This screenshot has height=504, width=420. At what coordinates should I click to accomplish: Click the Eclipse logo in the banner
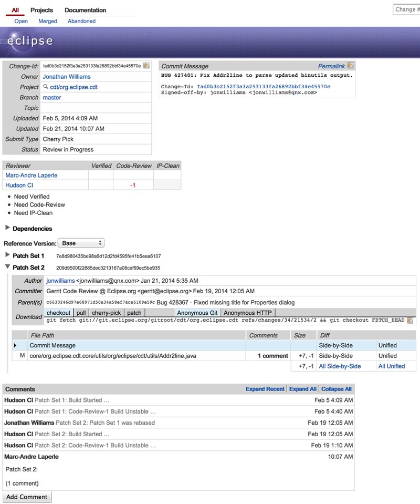coord(29,42)
